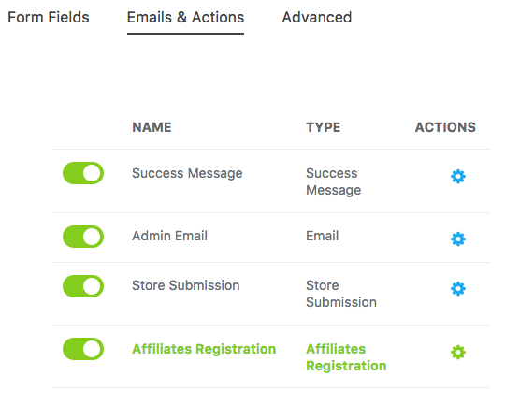
Task: Toggle the Store Submission switch
Action: (x=83, y=286)
